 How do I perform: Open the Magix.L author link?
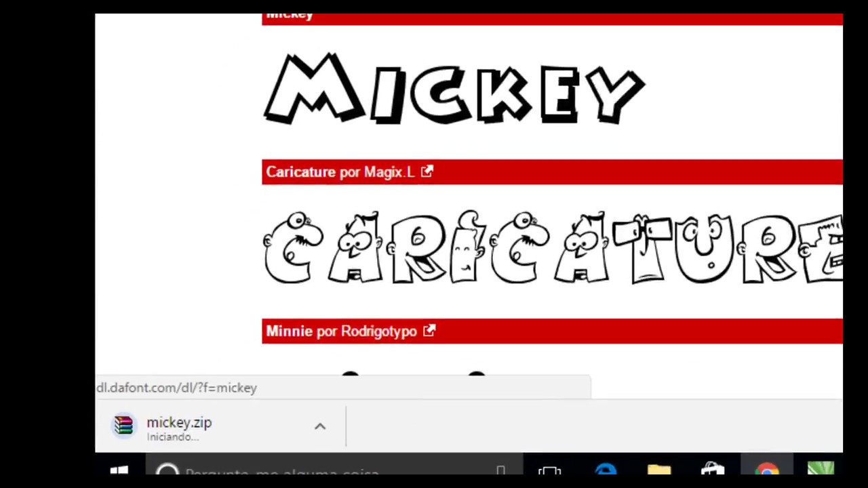click(389, 172)
